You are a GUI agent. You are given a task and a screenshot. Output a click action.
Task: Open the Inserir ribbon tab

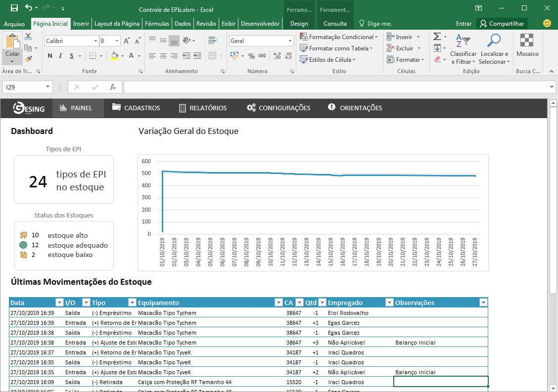click(81, 23)
